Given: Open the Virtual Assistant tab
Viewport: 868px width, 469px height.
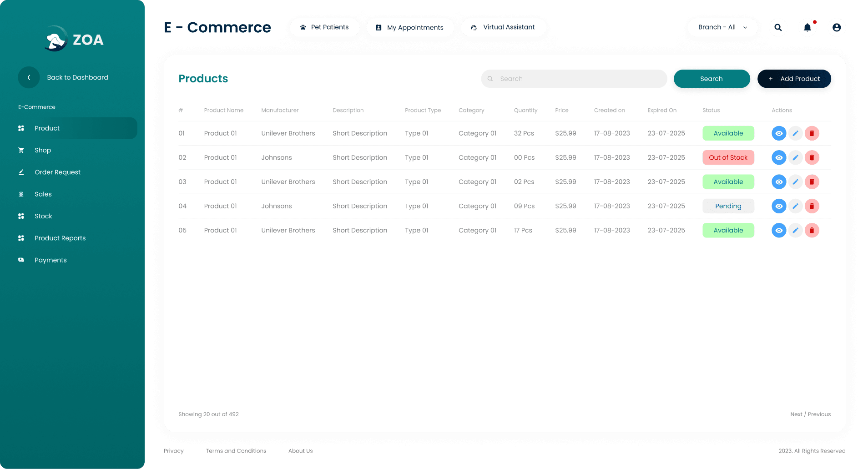Looking at the screenshot, I should [503, 27].
